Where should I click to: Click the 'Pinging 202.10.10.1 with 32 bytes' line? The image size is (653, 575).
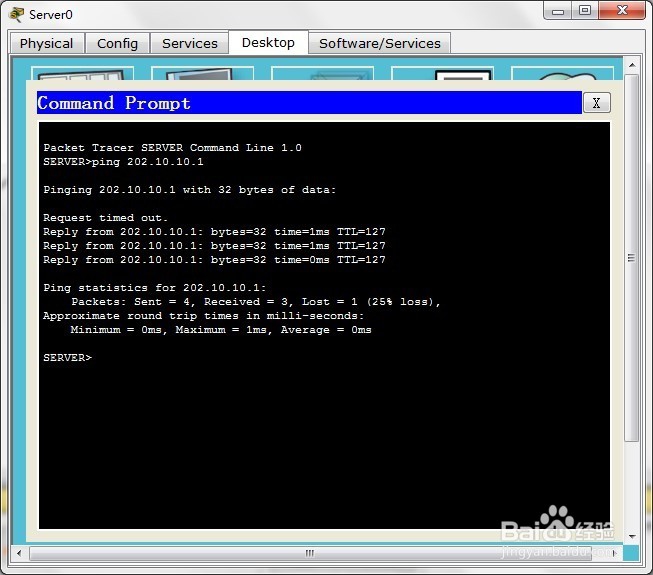coord(189,190)
